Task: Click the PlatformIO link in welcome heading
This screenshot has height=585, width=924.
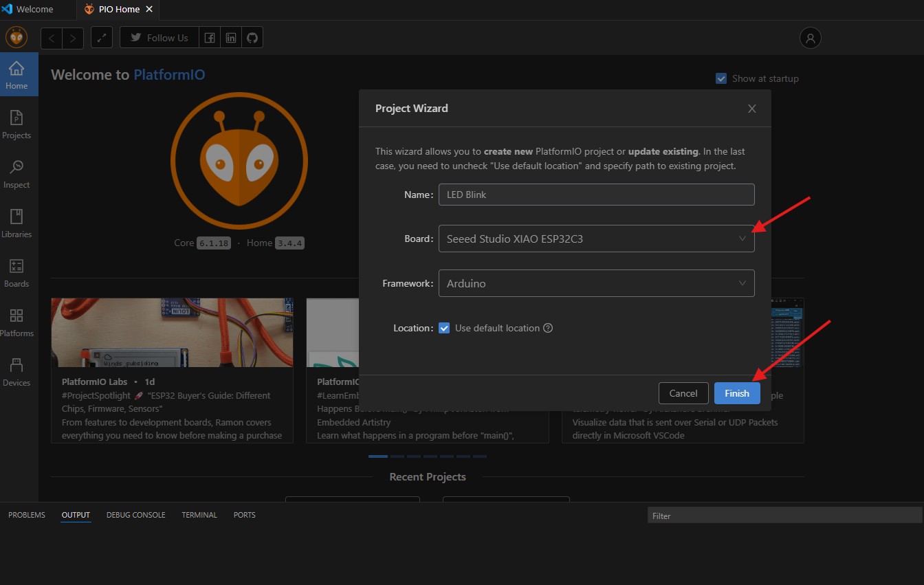Action: click(169, 75)
